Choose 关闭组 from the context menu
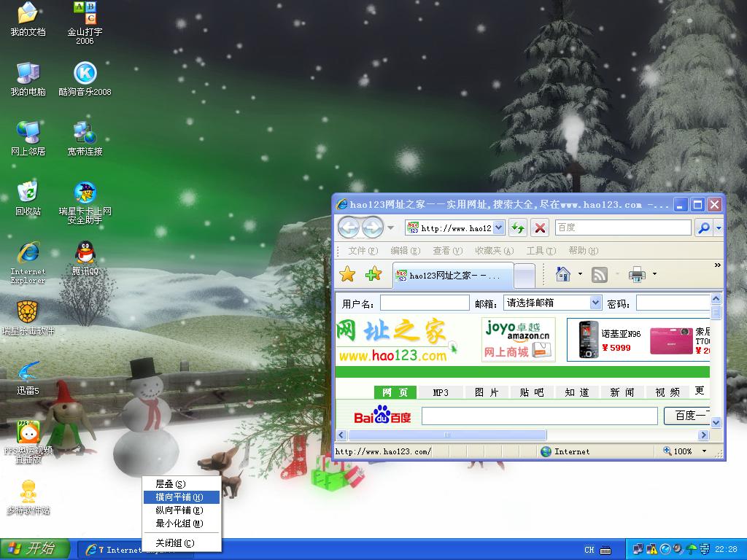This screenshot has width=747, height=560. click(181, 542)
